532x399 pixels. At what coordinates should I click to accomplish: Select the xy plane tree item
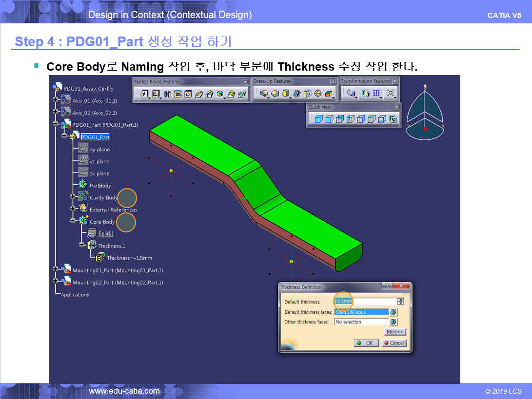(x=99, y=150)
